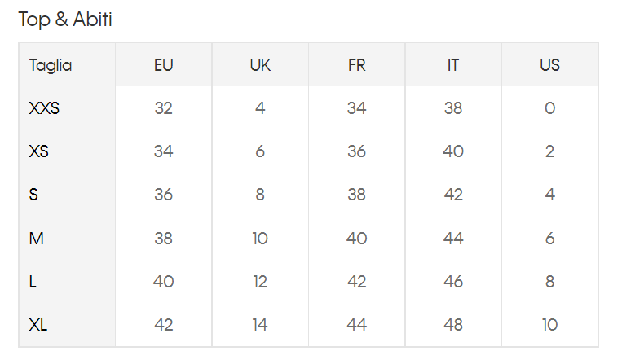Click US value 6 for M

pyautogui.click(x=549, y=239)
